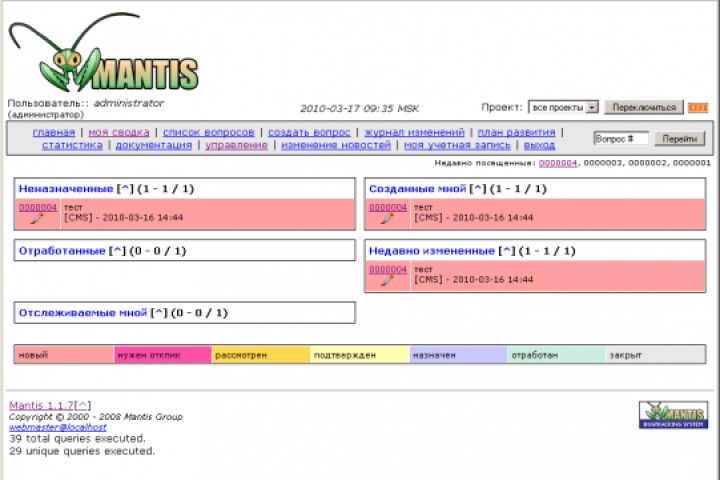Click the 'тест' summary in Неназначенные box
This screenshot has height=480, width=720.
tap(73, 208)
